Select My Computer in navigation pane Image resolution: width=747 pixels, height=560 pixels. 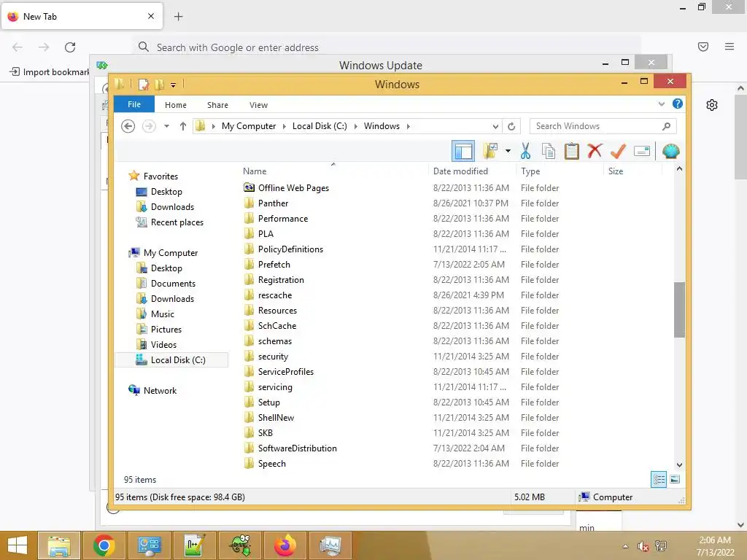pos(170,253)
